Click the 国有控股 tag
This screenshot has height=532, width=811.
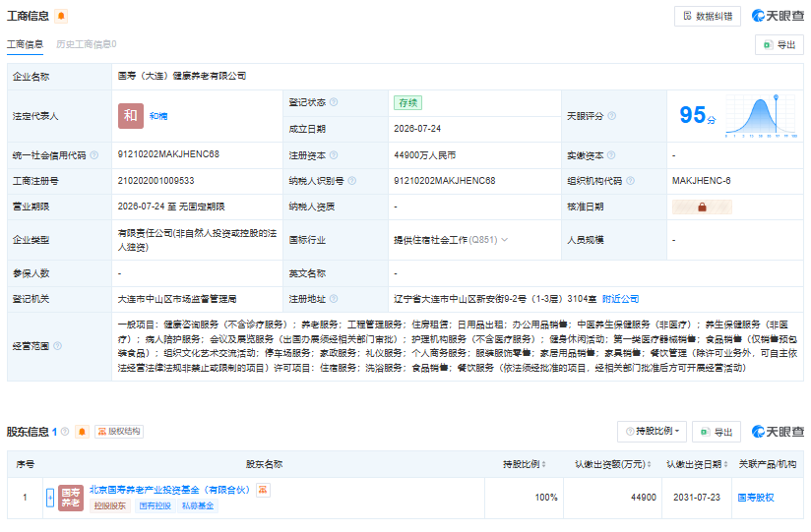(155, 505)
